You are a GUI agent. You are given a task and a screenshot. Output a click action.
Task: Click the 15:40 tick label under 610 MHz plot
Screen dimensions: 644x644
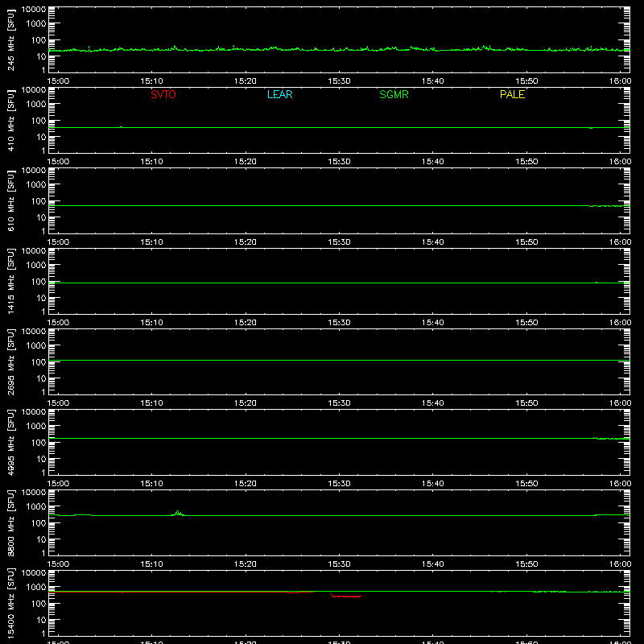[x=432, y=242]
